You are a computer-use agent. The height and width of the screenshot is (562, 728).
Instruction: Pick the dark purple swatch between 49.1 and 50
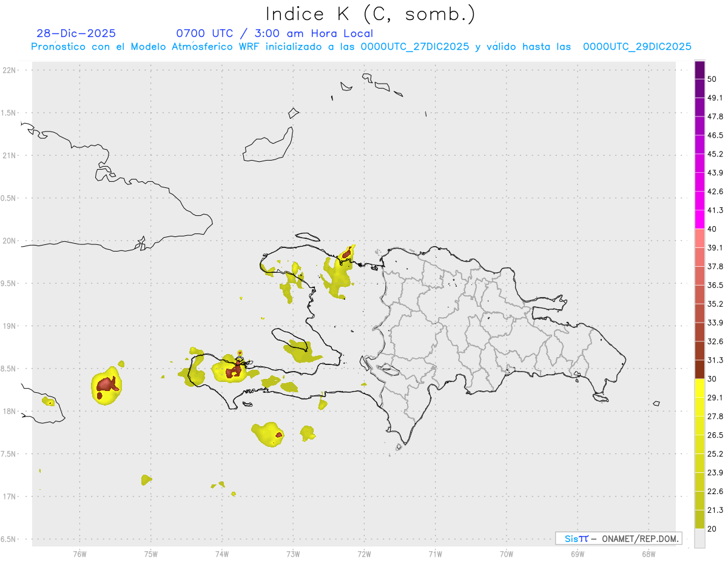coord(699,88)
